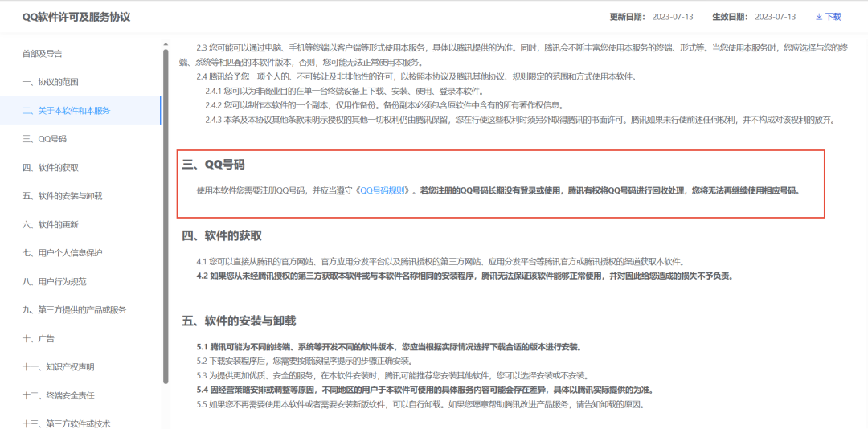Select 十、广告 in the sidebar
This screenshot has height=429, width=868.
tap(38, 339)
